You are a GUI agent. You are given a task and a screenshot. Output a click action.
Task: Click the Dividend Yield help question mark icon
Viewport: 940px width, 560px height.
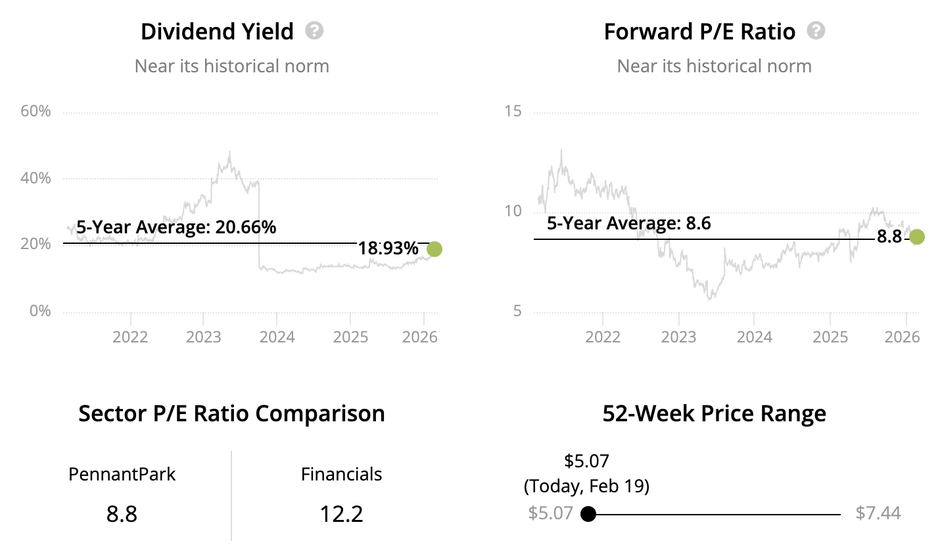(314, 31)
